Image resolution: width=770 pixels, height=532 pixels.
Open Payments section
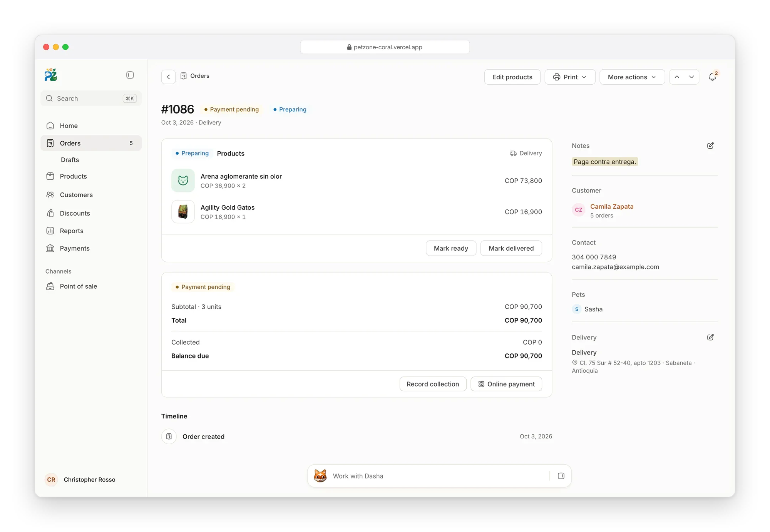[x=91, y=248]
